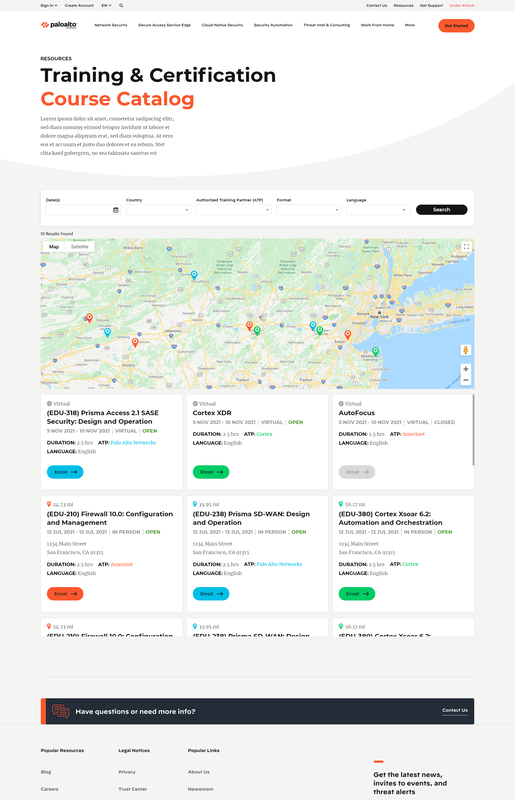Switch the map to Satellite view
The image size is (515, 800).
coord(80,246)
